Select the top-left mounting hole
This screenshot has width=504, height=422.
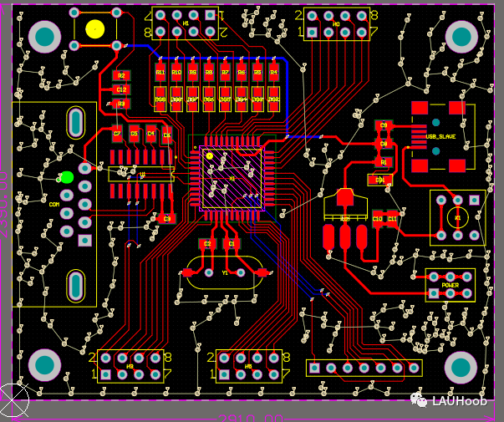coord(44,37)
